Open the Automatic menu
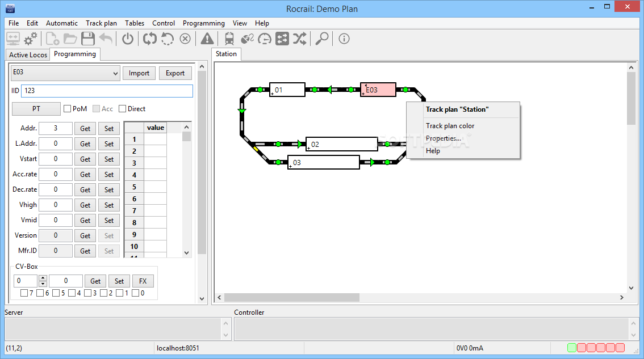The width and height of the screenshot is (644, 359). (61, 23)
